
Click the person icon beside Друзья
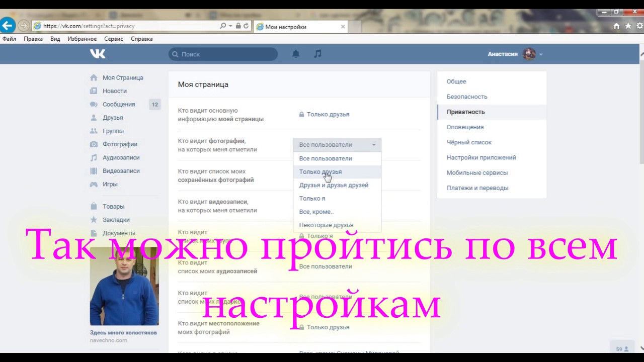click(94, 118)
